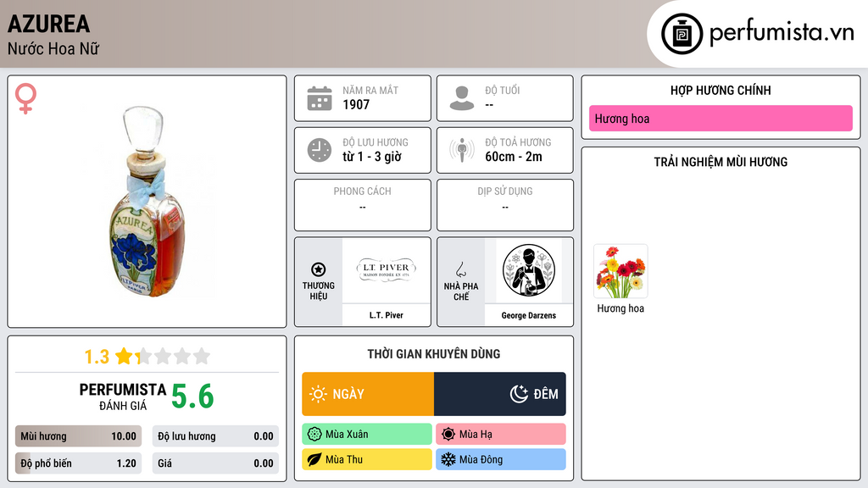Screen dimensions: 868x488
Task: Click the last grey rating star
Action: click(202, 356)
